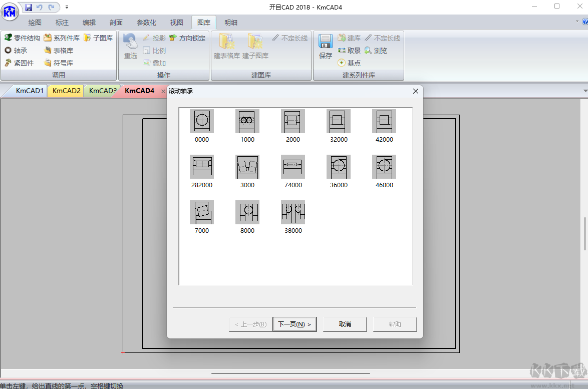
Task: Open the 系列件库 series parts library
Action: [x=62, y=38]
